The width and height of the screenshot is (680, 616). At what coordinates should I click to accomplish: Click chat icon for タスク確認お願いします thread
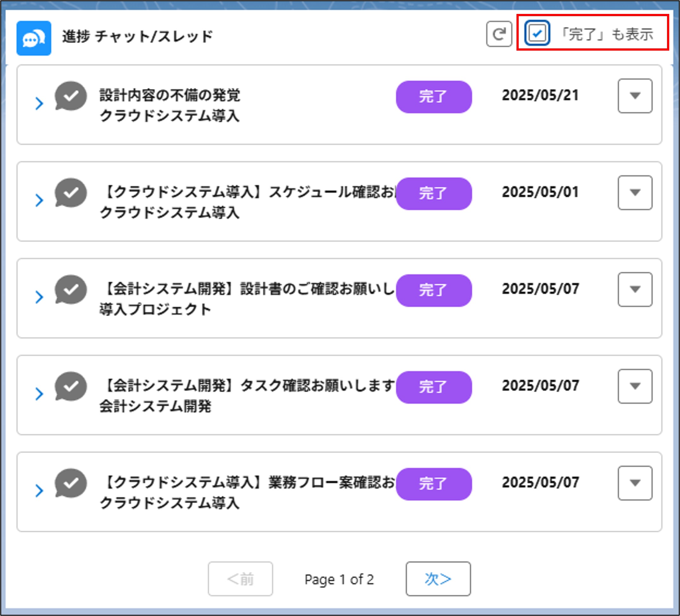click(71, 387)
